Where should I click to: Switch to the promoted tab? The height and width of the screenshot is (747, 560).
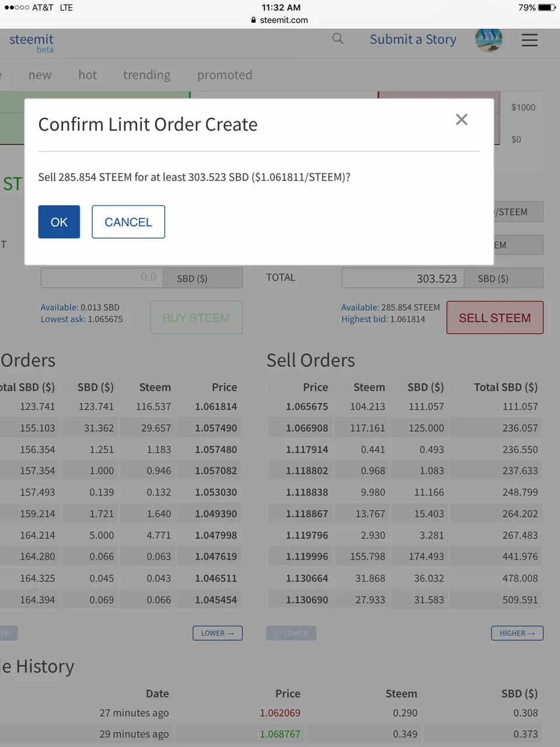pyautogui.click(x=225, y=75)
